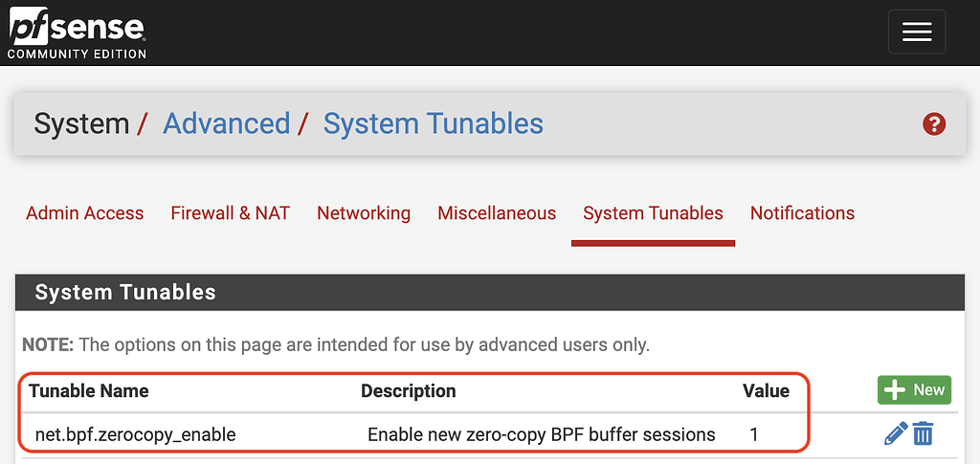Open the Notifications tab
This screenshot has width=980, height=464.
pos(802,213)
